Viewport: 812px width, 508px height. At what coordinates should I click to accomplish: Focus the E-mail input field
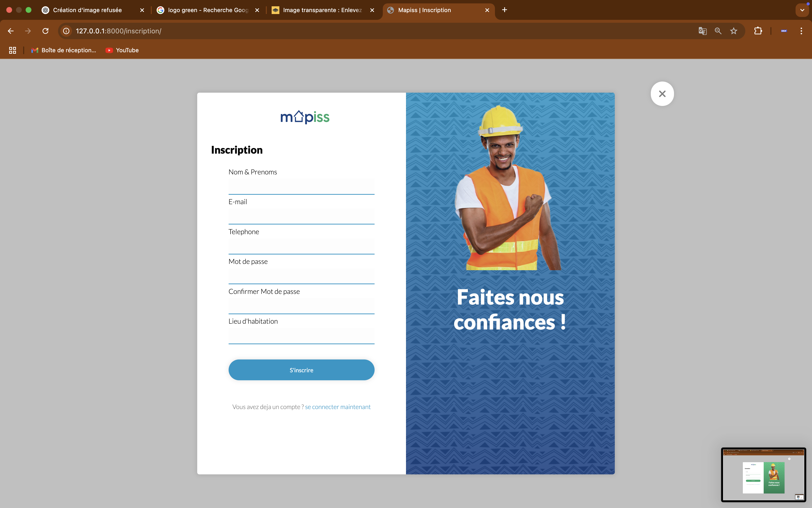coord(301,216)
